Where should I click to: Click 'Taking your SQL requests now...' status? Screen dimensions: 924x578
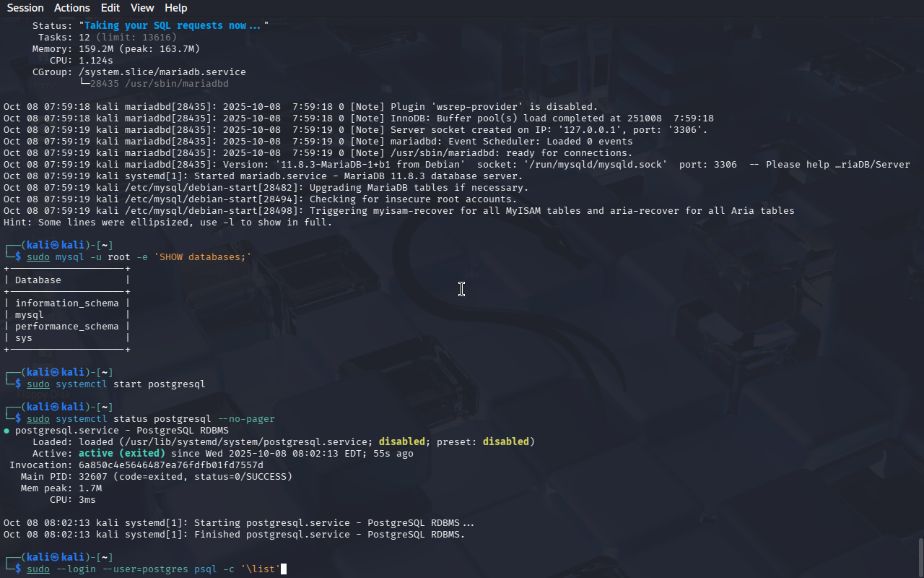(173, 25)
